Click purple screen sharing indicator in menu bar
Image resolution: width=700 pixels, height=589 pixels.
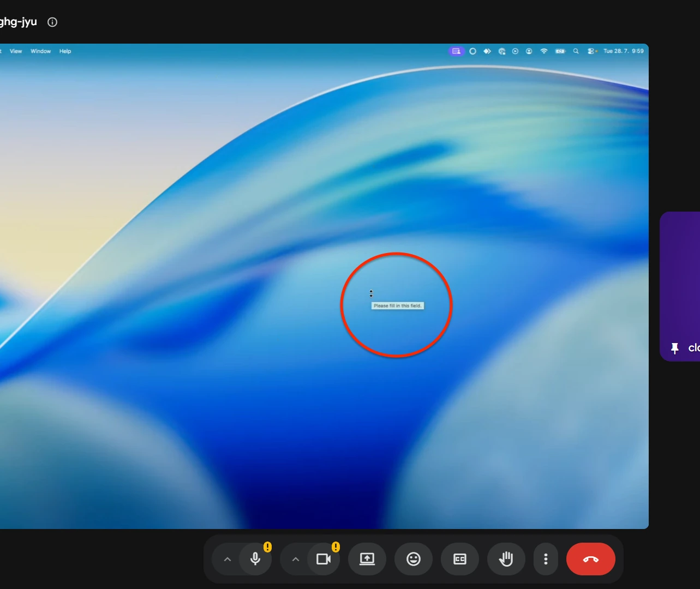(x=456, y=51)
